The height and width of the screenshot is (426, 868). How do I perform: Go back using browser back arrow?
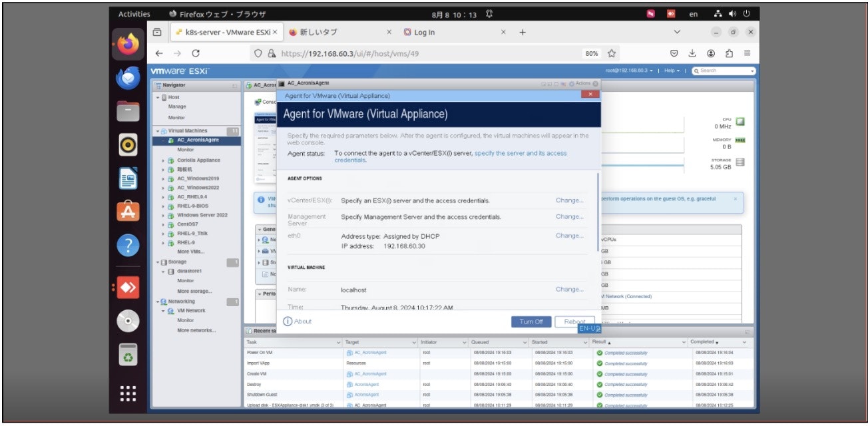click(x=159, y=53)
